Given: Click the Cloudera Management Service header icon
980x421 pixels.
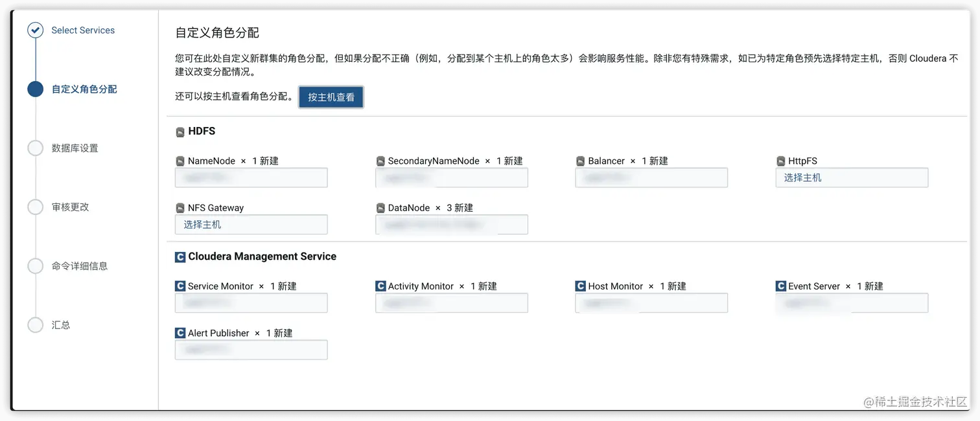Looking at the screenshot, I should click(x=180, y=257).
